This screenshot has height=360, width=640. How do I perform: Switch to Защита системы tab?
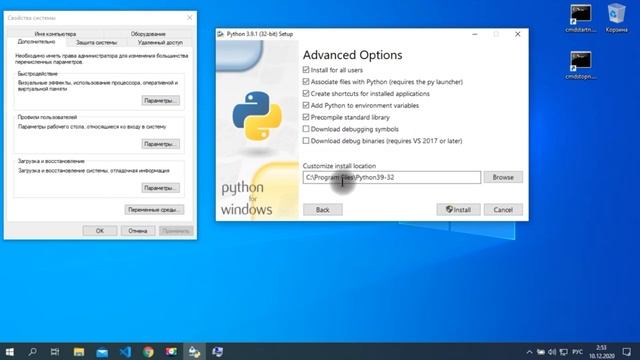96,42
